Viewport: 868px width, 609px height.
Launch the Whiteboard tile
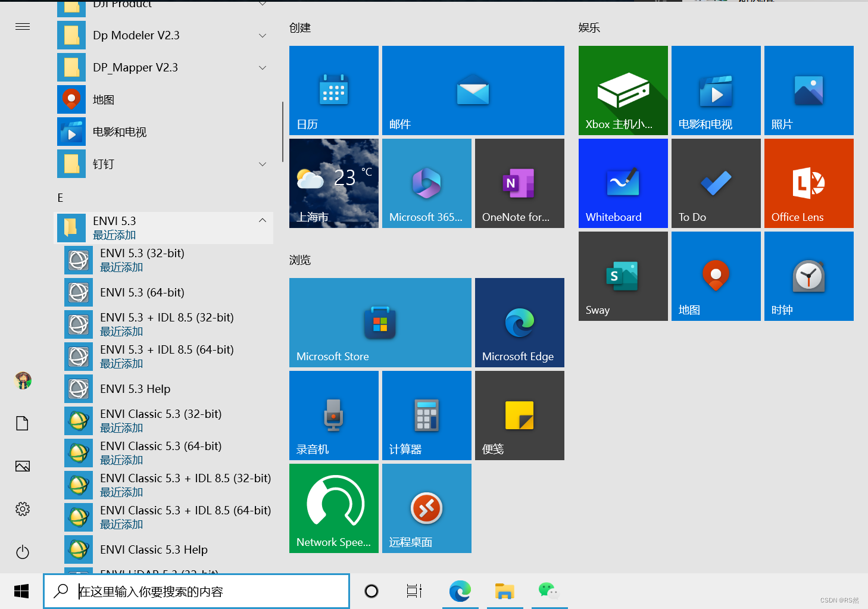click(x=623, y=183)
